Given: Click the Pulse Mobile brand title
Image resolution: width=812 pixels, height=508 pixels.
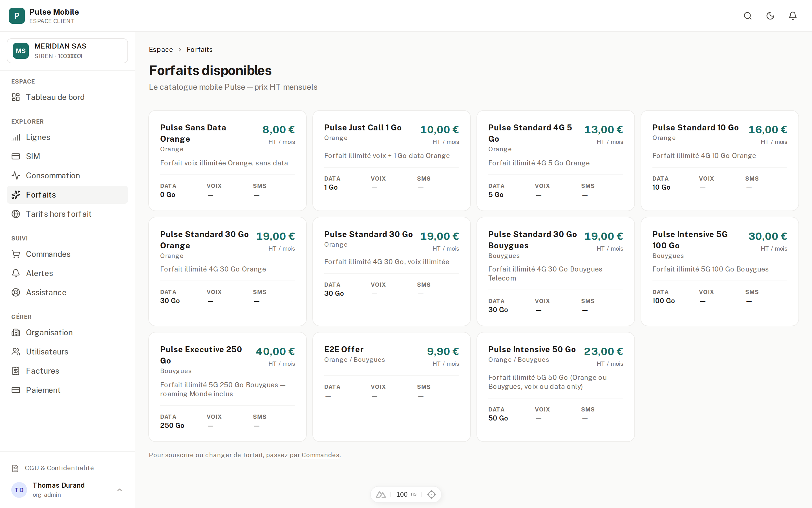Looking at the screenshot, I should 54,12.
